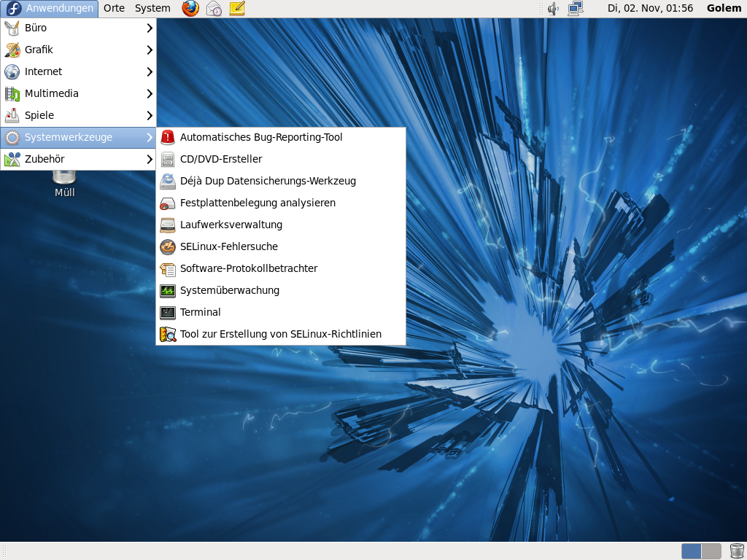Expand the Zubehör submenu arrow
Image resolution: width=747 pixels, height=560 pixels.
pos(150,159)
